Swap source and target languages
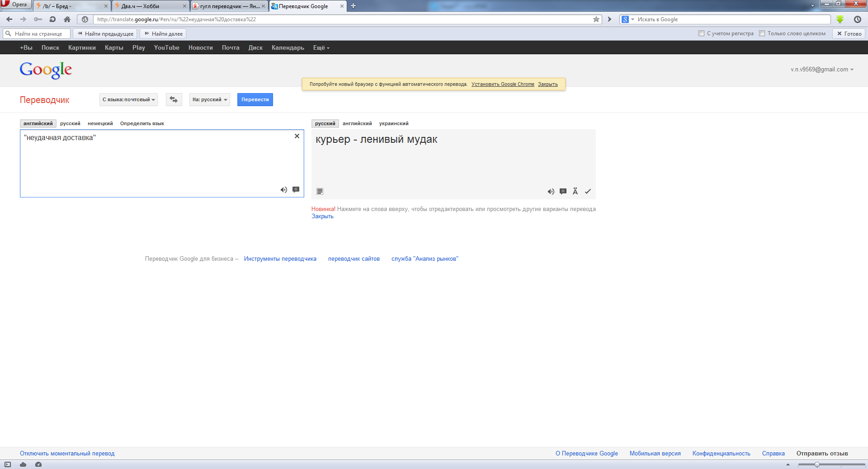 [x=174, y=99]
